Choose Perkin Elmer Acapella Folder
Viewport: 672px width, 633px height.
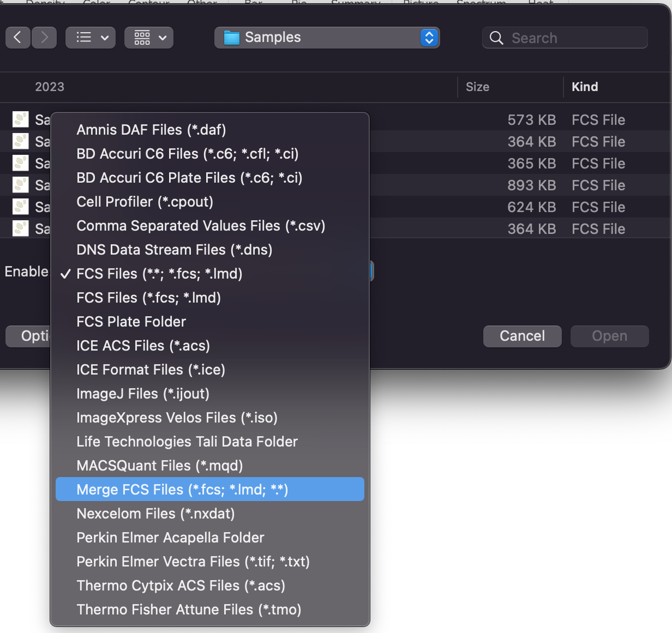pos(210,538)
